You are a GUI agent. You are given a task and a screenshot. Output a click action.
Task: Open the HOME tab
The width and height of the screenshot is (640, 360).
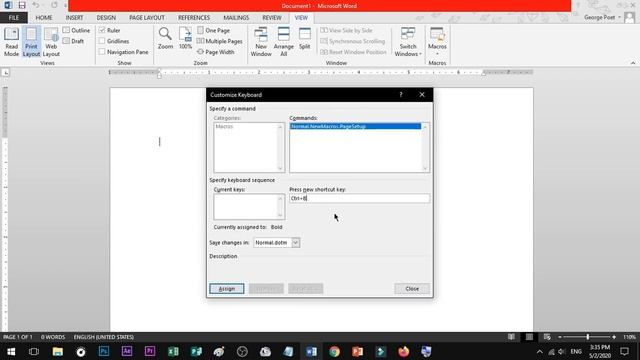44,18
